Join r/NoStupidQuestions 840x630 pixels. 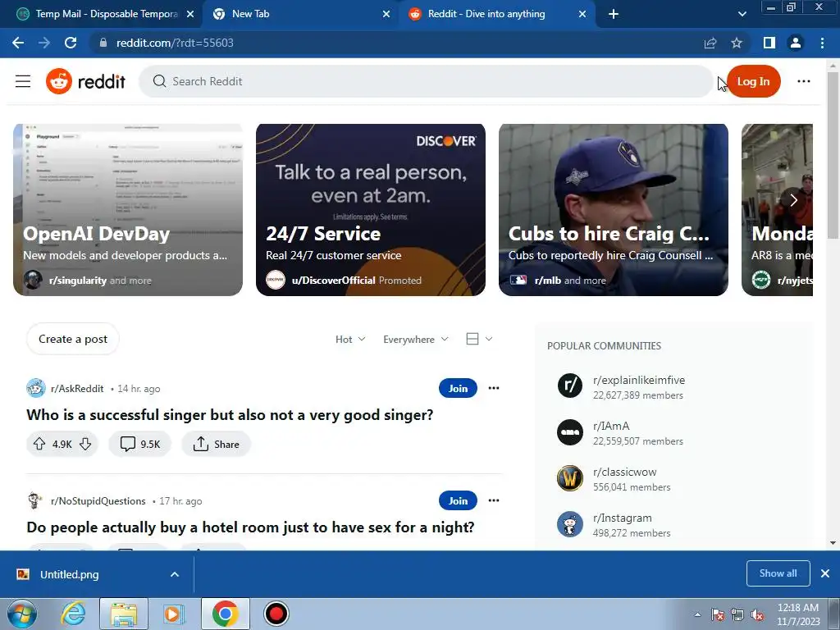point(458,501)
